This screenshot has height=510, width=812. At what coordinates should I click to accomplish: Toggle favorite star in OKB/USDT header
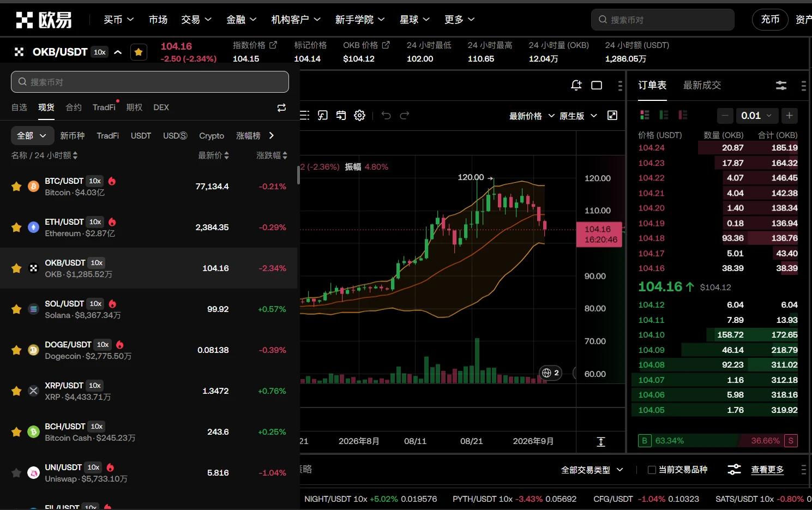coord(139,52)
